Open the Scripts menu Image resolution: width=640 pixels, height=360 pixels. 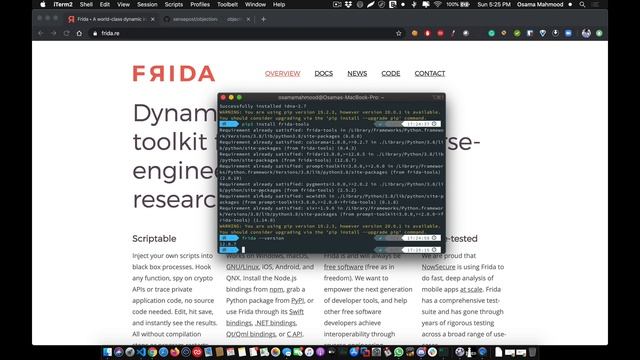pos(173,4)
